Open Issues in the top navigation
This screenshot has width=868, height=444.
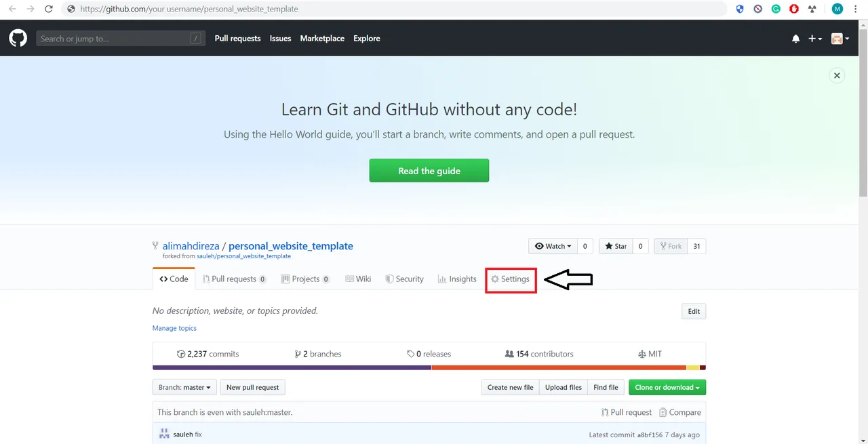tap(280, 39)
